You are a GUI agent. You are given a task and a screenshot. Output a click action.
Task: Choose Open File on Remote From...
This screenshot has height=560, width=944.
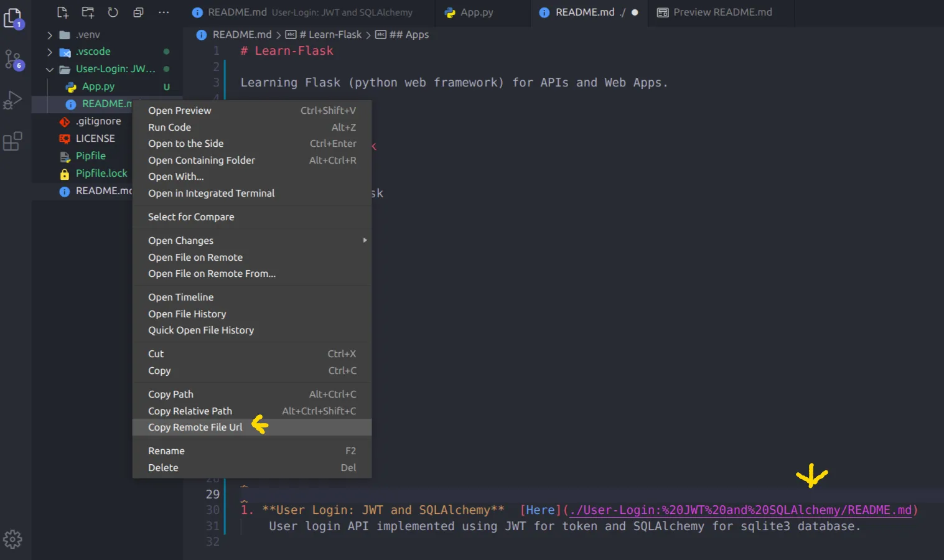point(252,274)
